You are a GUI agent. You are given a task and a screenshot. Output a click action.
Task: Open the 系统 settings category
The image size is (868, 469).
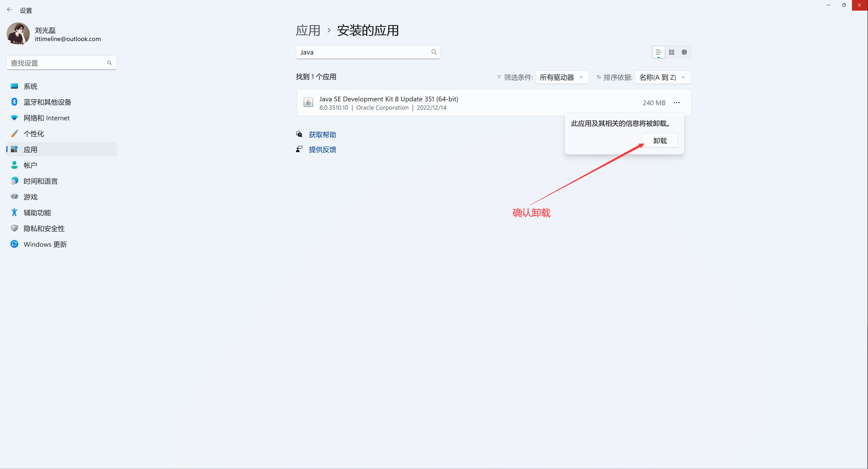point(62,86)
